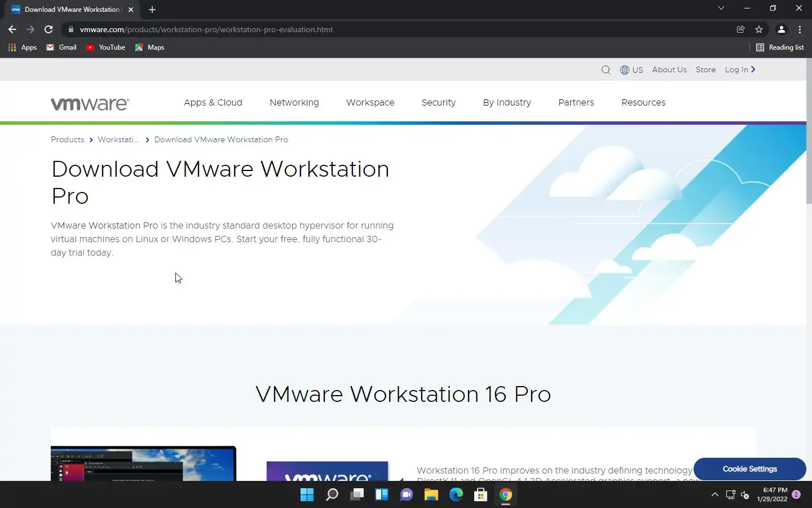This screenshot has width=812, height=508.
Task: Open Chrome's three-dot menu
Action: click(x=800, y=29)
